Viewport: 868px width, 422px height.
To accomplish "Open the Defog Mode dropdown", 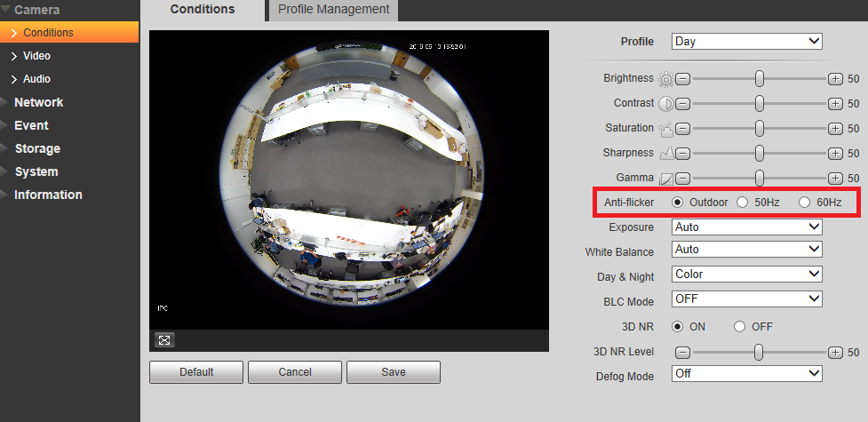I will click(747, 374).
